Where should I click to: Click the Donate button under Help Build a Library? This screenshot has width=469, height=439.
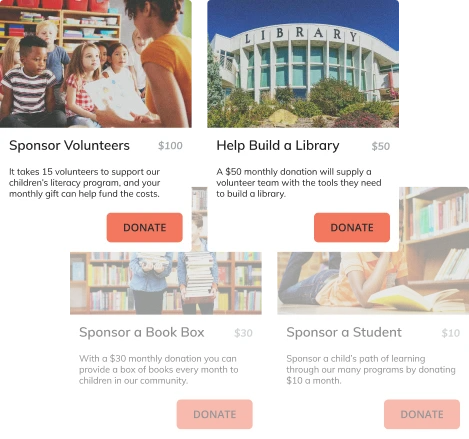(x=352, y=227)
